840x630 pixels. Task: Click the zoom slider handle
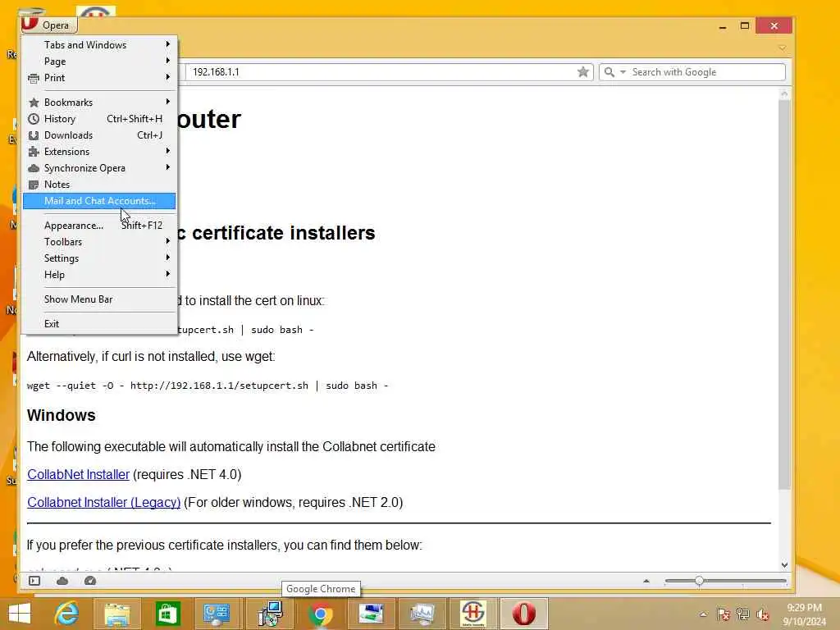click(699, 581)
